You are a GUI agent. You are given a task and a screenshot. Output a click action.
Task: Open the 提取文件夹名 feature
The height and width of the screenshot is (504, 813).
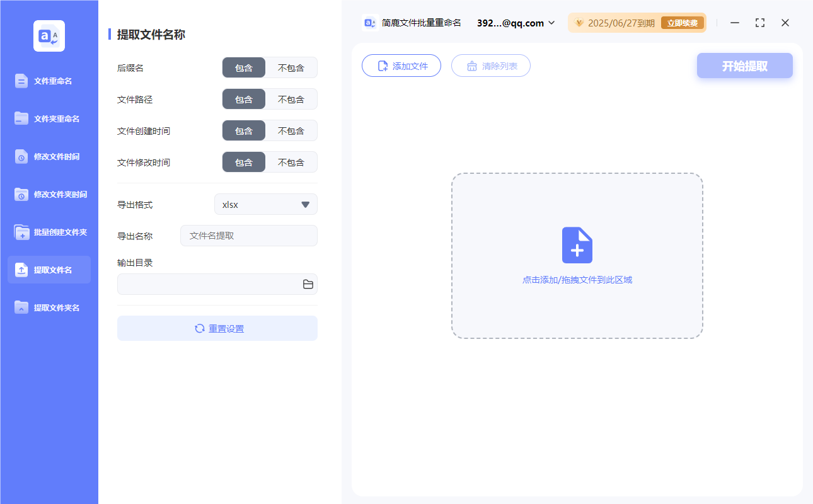49,307
